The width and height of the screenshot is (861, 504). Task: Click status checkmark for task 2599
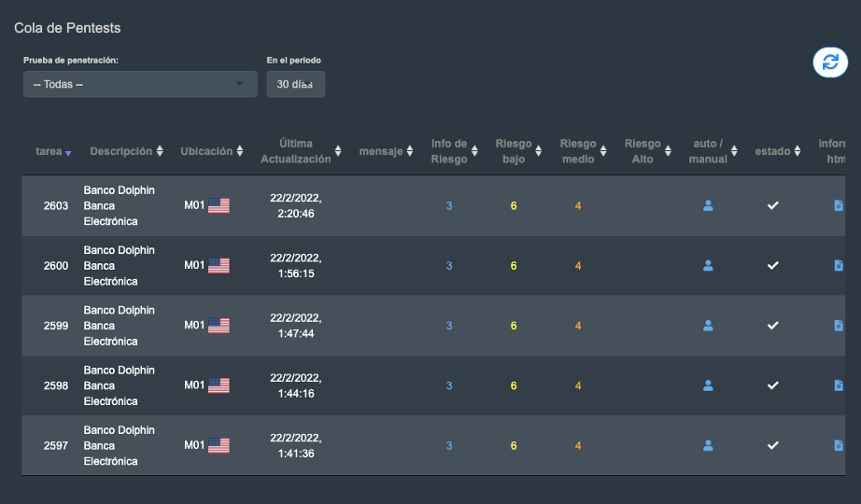click(772, 326)
